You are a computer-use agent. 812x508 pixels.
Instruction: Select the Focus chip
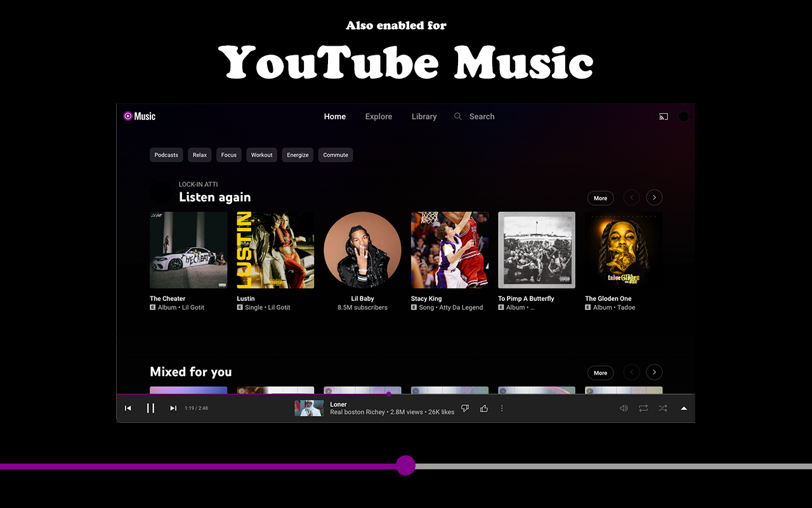pos(229,155)
